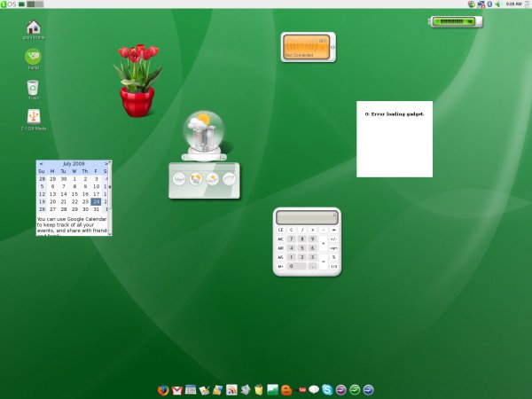Image resolution: width=532 pixels, height=399 pixels.
Task: Select the second forecast day in weather gadget
Action: 196,179
